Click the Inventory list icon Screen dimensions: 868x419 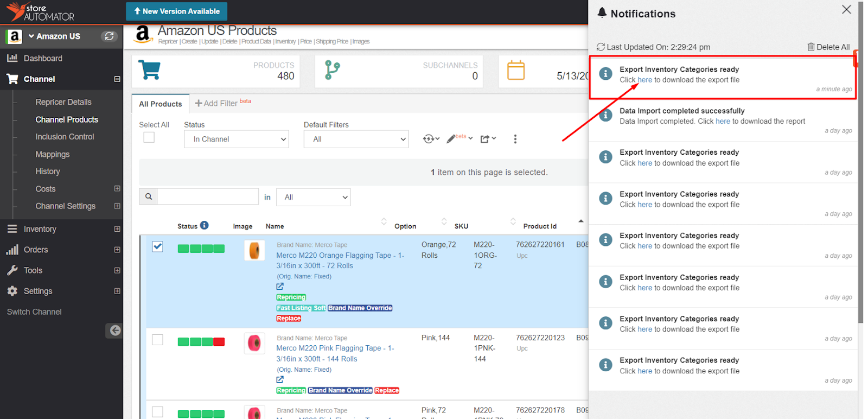point(12,229)
